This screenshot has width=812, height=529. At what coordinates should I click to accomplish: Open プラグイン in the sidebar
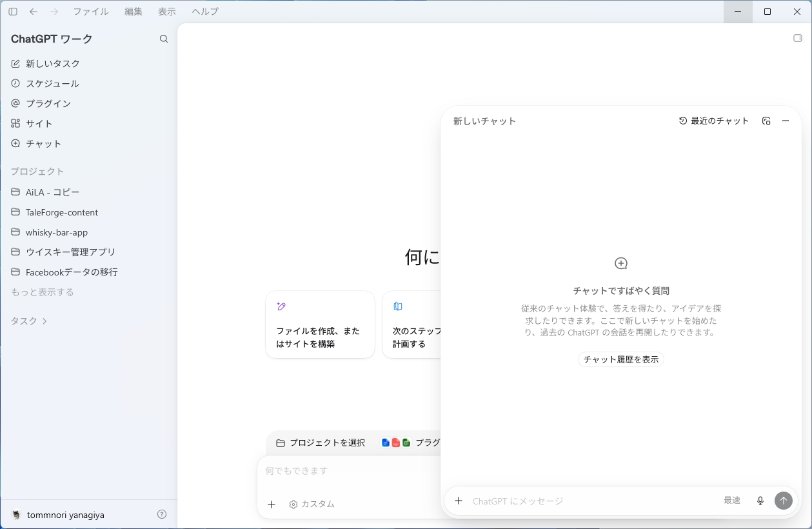(x=88, y=103)
